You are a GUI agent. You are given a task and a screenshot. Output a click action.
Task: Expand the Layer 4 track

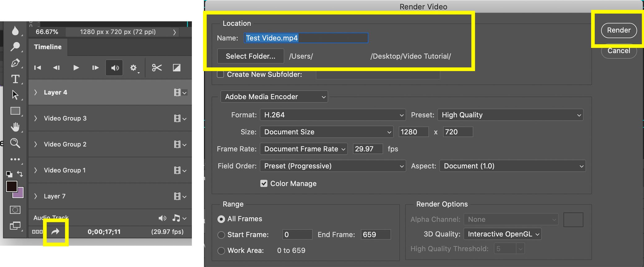tap(36, 92)
